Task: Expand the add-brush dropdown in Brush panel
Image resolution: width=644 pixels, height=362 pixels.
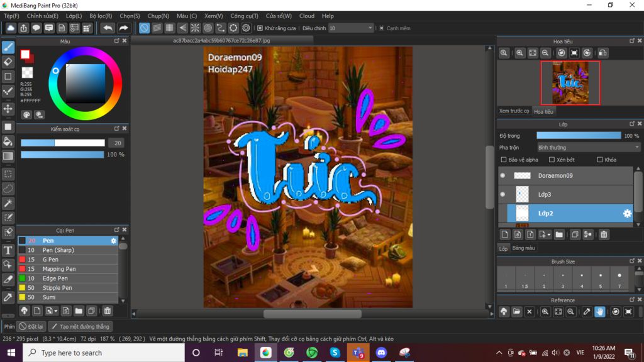Action: point(56,311)
